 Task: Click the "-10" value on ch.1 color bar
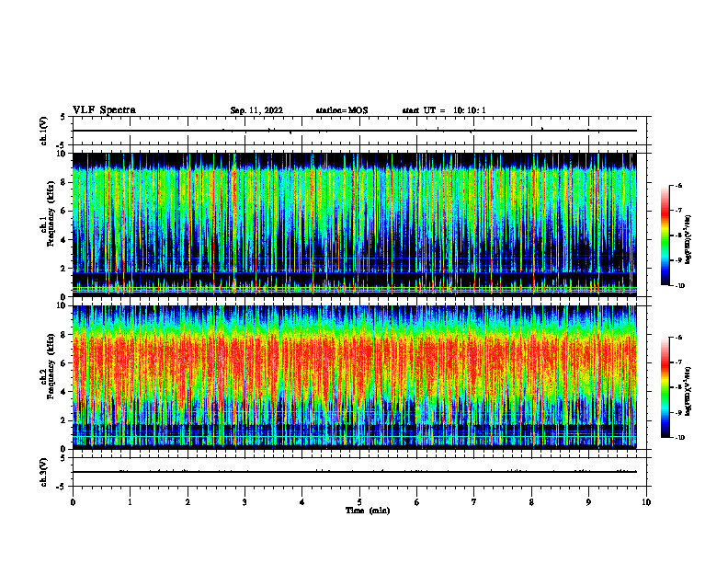679,286
